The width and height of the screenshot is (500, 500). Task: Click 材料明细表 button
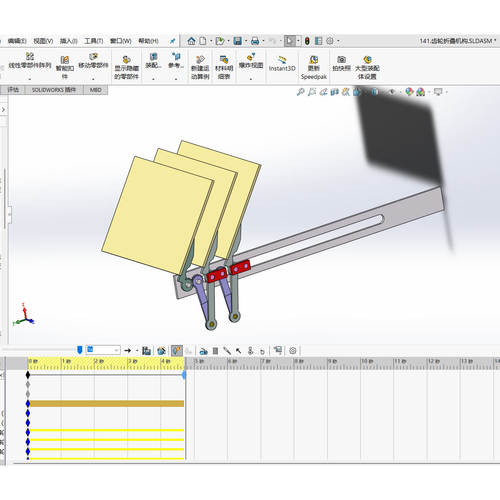tap(224, 68)
